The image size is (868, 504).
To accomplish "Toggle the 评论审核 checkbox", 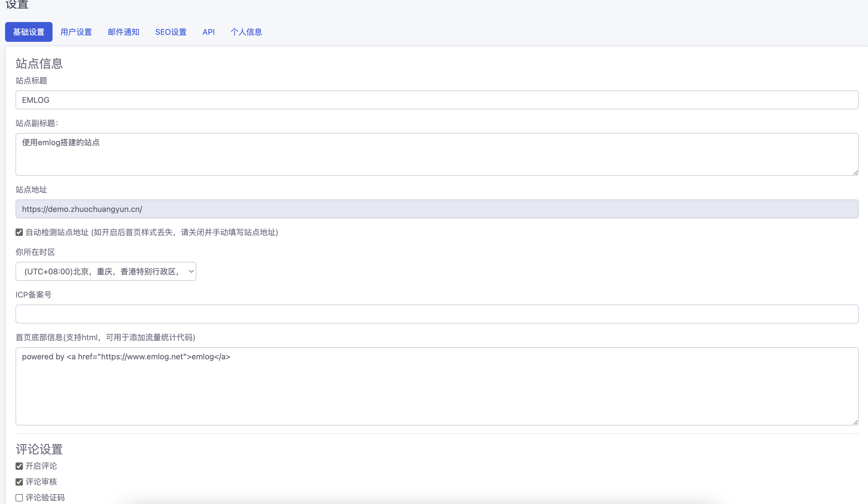I will tap(19, 482).
